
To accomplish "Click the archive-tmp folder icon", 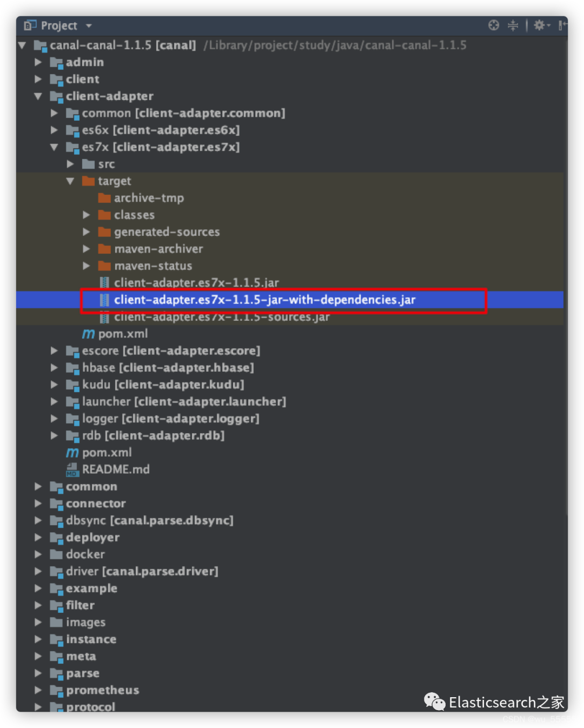I will point(104,198).
